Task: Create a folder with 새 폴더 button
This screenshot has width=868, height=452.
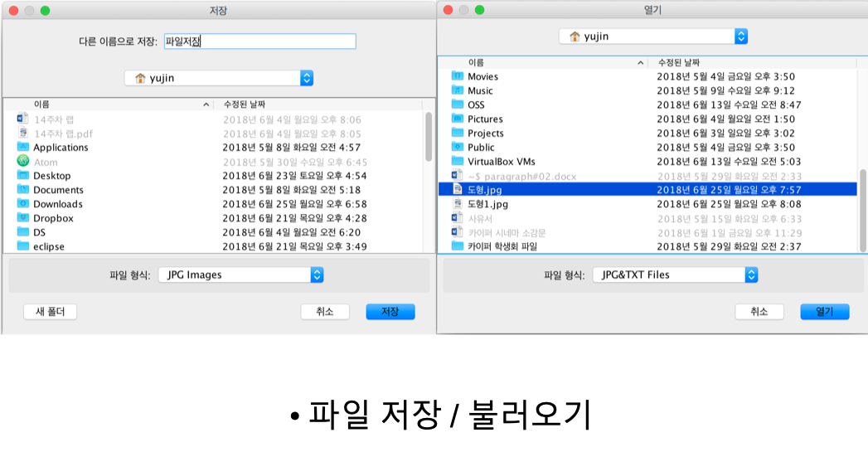Action: point(51,312)
